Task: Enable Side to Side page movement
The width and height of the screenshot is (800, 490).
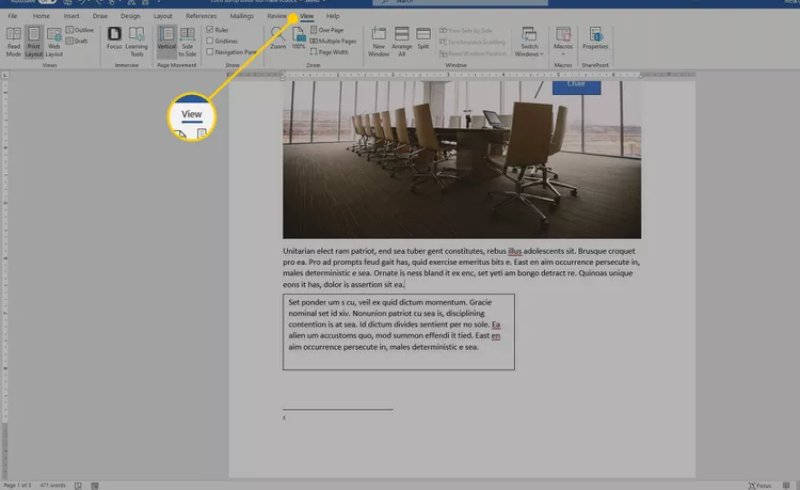Action: tap(187, 41)
